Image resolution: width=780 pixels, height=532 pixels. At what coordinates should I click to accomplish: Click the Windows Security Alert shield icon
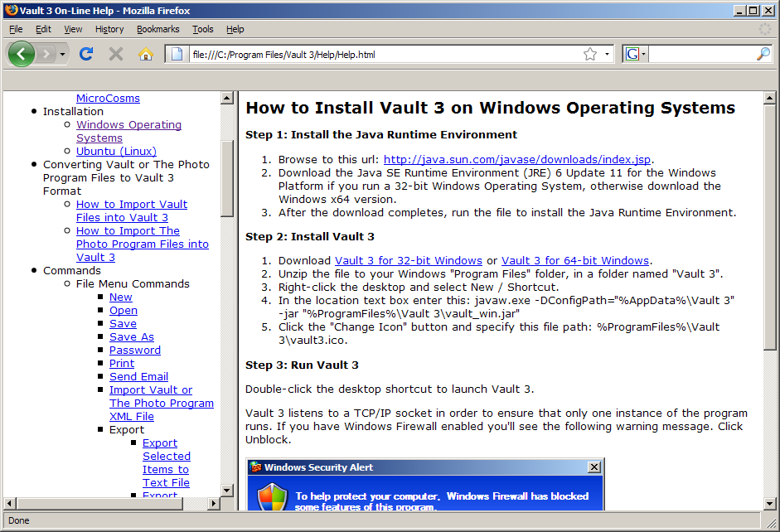(272, 498)
